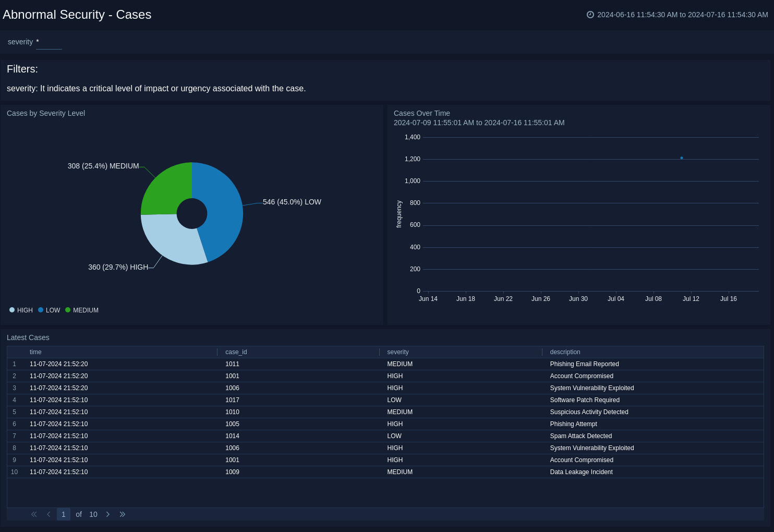Click the total page count '10'
This screenshot has width=774, height=532.
[93, 514]
